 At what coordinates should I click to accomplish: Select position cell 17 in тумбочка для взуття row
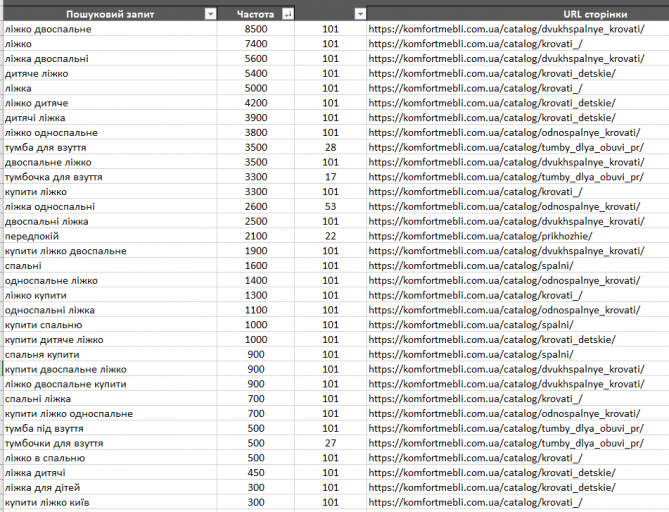[330, 177]
